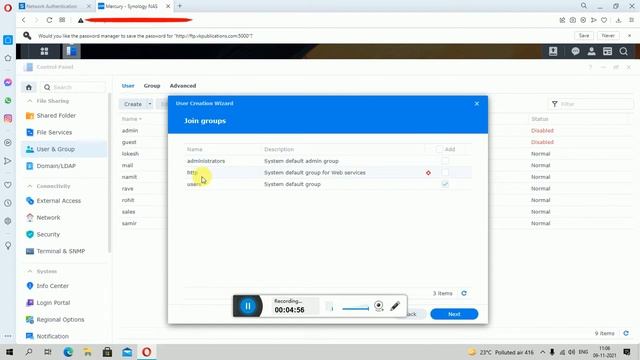Screen dimensions: 640x360
Task: Uncheck the users group checkbox
Action: click(445, 184)
